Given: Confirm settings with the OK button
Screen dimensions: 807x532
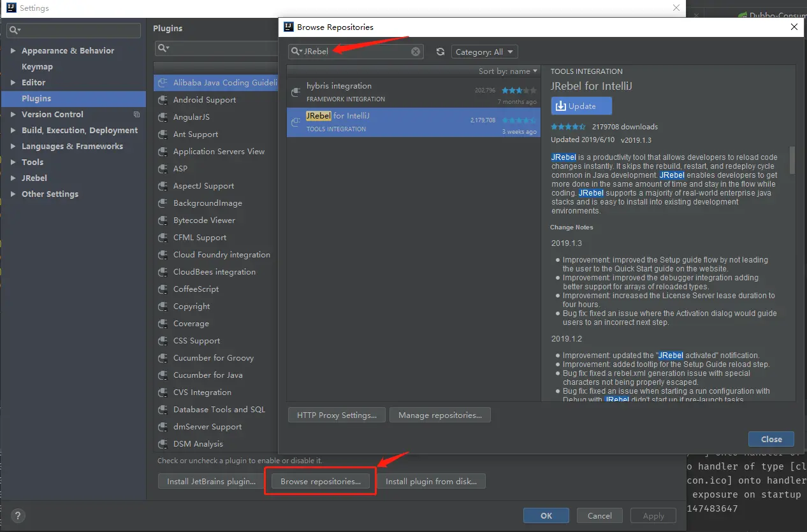Looking at the screenshot, I should 546,516.
